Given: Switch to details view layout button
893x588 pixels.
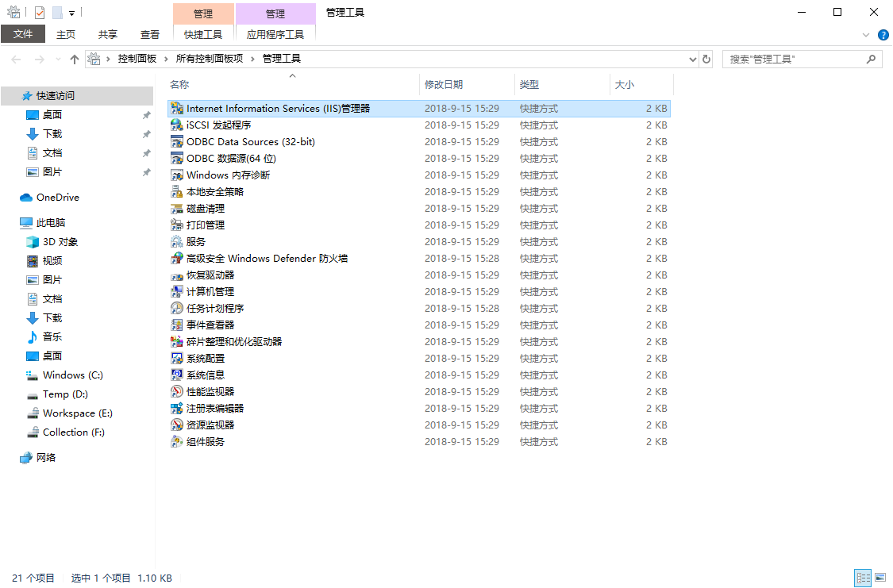Looking at the screenshot, I should point(864,578).
